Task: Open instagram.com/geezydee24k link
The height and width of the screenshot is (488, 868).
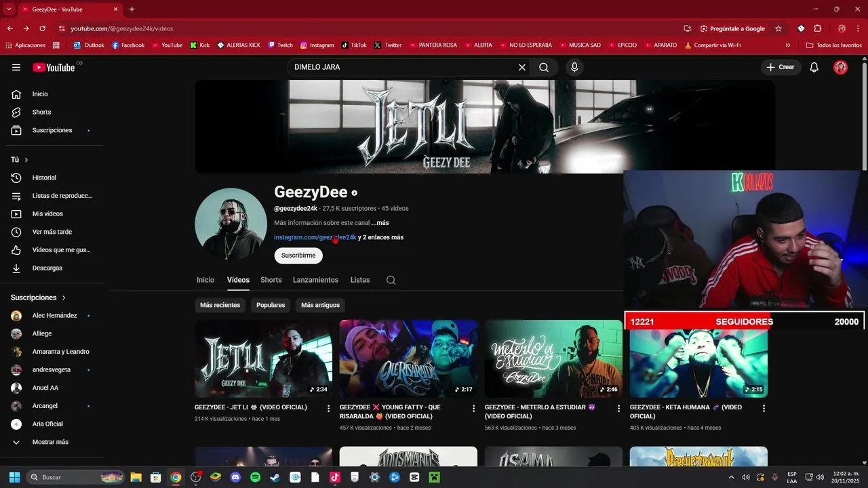Action: (315, 237)
